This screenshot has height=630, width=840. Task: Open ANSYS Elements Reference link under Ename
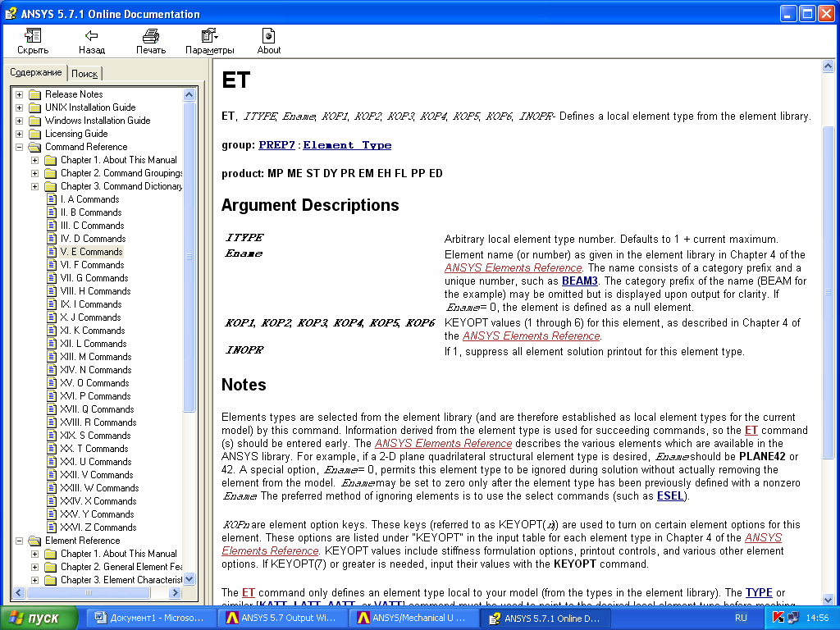pyautogui.click(x=514, y=268)
